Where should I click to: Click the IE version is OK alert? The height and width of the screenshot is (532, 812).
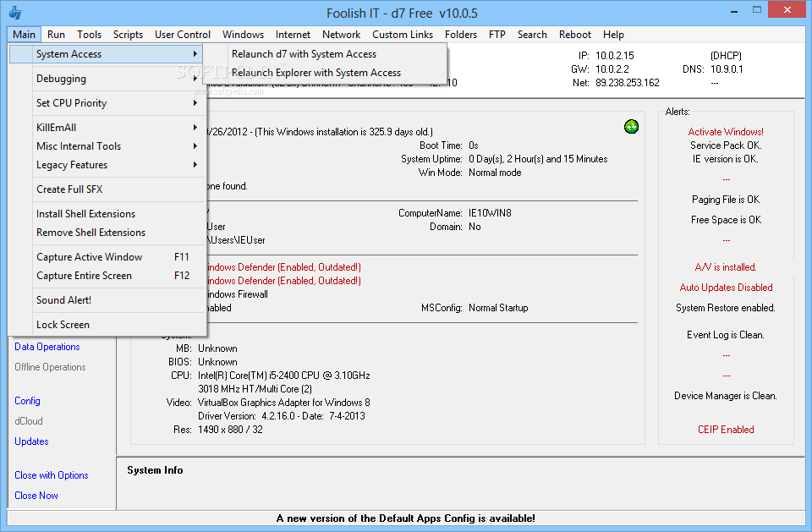(x=726, y=159)
